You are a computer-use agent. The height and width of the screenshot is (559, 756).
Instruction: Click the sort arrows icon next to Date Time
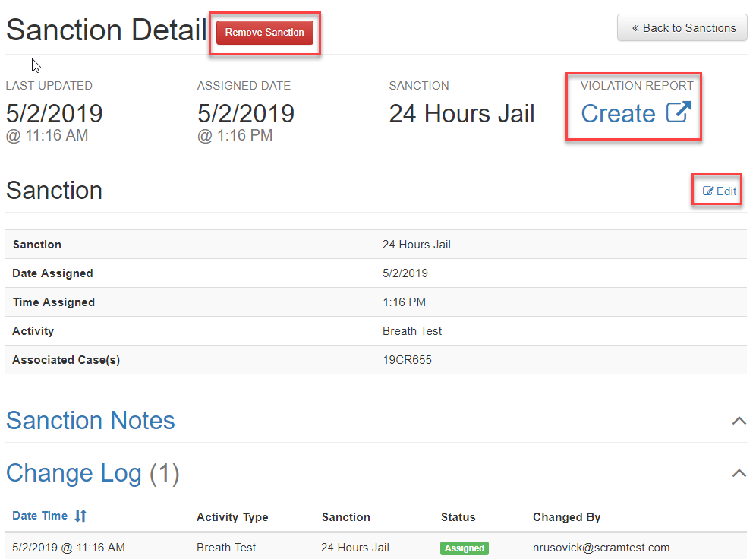click(x=80, y=516)
